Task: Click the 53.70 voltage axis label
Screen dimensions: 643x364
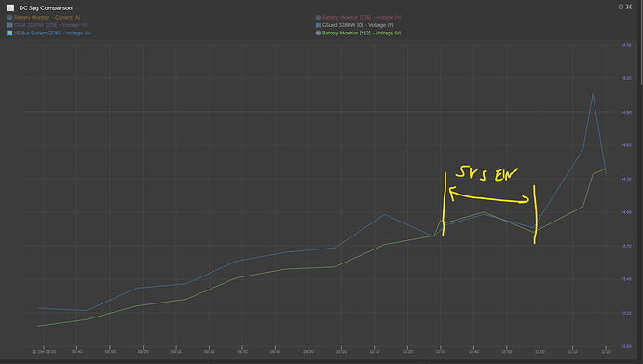Action: pyautogui.click(x=626, y=246)
